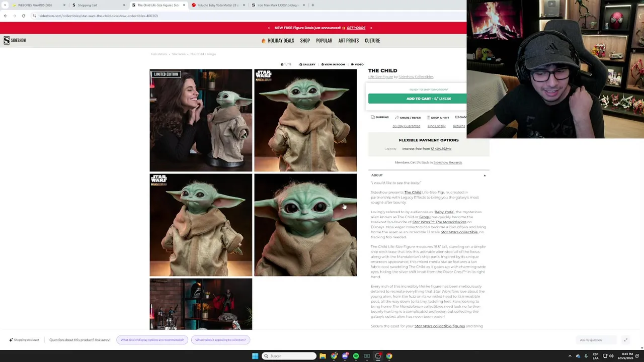
Task: Open the Shop menu
Action: point(305,41)
